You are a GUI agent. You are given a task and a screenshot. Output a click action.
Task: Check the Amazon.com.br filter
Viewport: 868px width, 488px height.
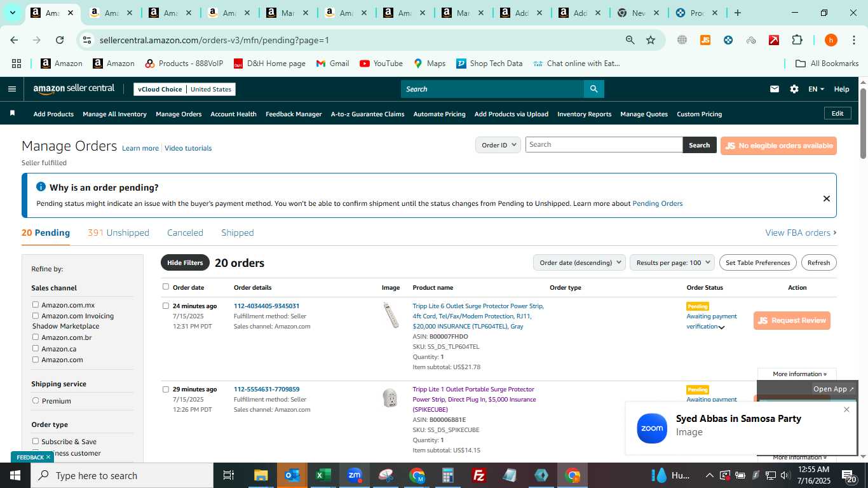[36, 337]
